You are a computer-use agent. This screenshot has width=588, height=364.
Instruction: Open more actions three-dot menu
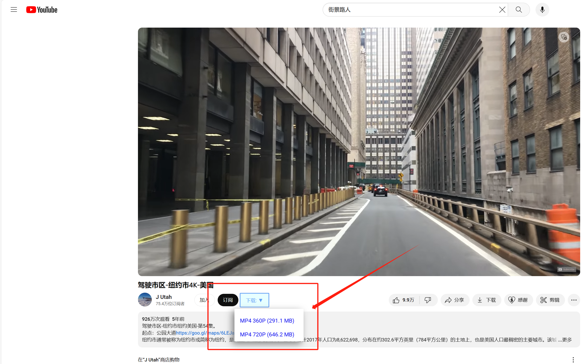pyautogui.click(x=574, y=300)
